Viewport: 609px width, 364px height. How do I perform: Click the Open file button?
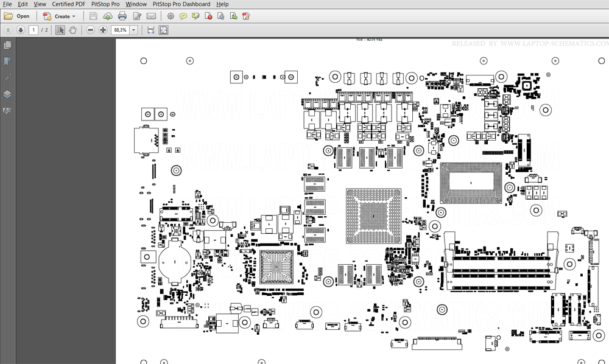click(x=16, y=16)
